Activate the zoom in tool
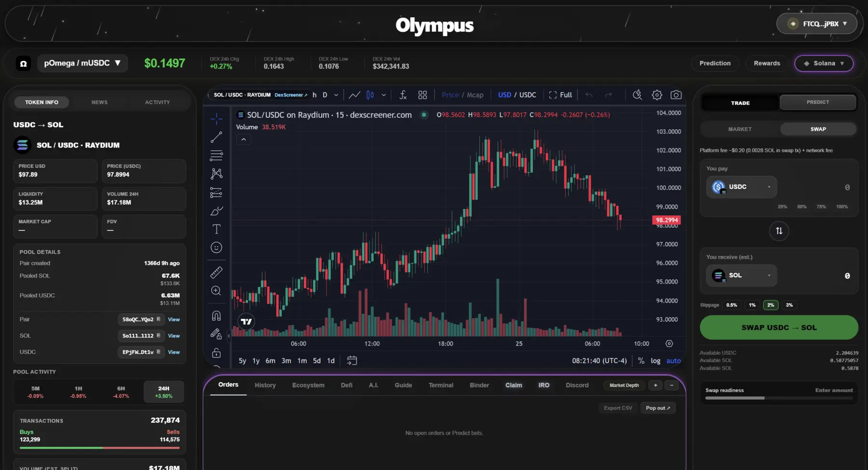The image size is (868, 470). [x=216, y=291]
